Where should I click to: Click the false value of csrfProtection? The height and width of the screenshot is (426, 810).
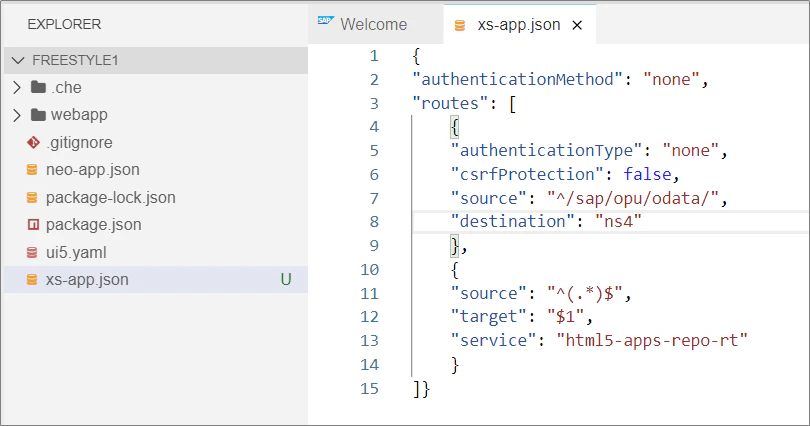647,175
